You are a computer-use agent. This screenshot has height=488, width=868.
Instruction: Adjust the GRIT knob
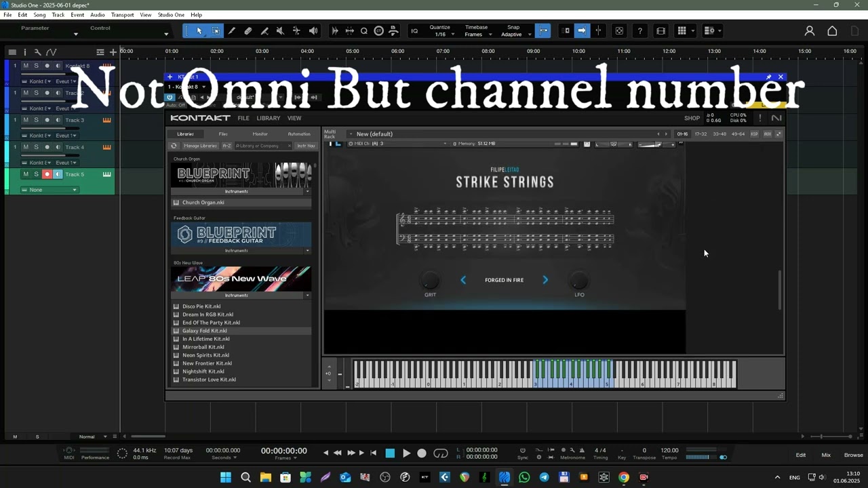430,280
